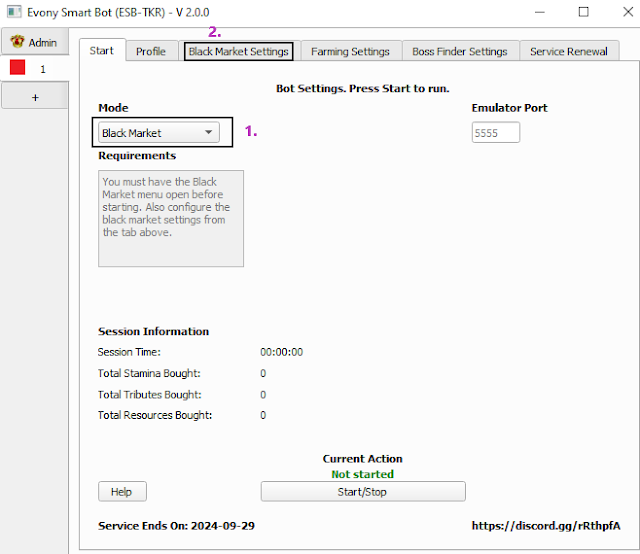
Task: Click the Not started status text
Action: (362, 474)
